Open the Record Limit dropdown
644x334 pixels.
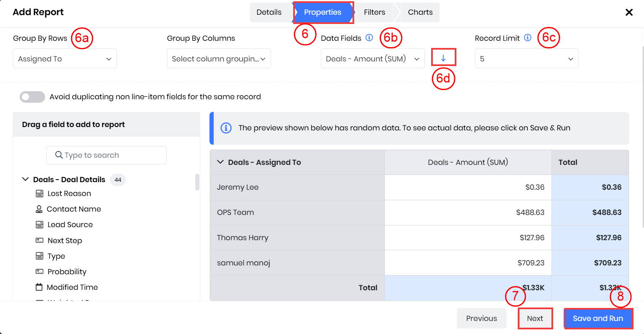tap(526, 58)
